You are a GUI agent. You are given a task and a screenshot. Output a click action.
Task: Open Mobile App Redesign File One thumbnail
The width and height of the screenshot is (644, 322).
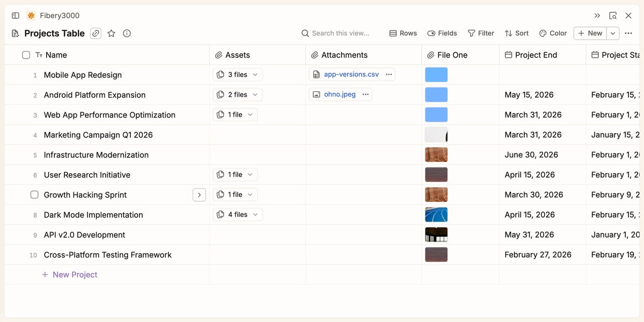coord(436,75)
